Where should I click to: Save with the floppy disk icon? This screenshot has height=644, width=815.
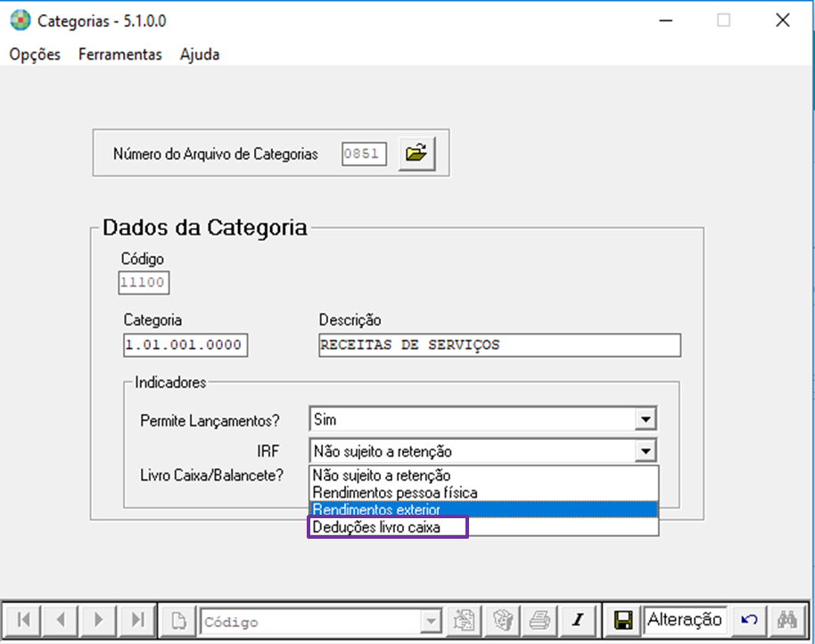[622, 620]
